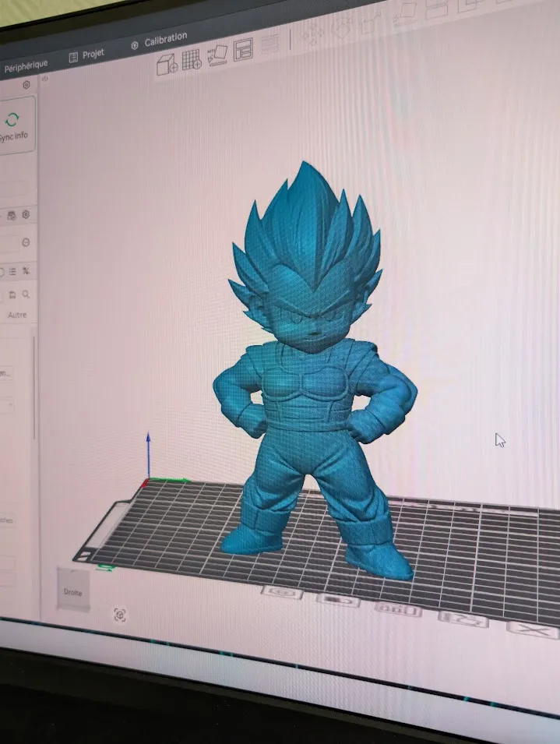Click the list compare settings icon

pos(12,271)
